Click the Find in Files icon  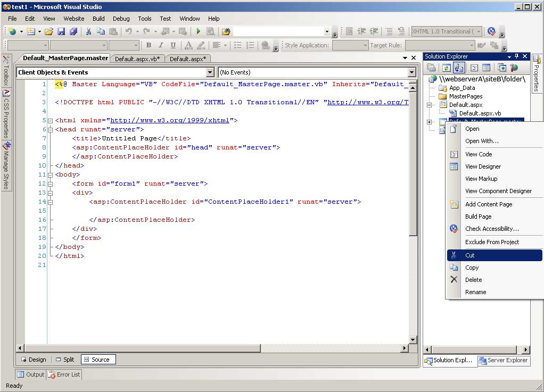(x=226, y=31)
